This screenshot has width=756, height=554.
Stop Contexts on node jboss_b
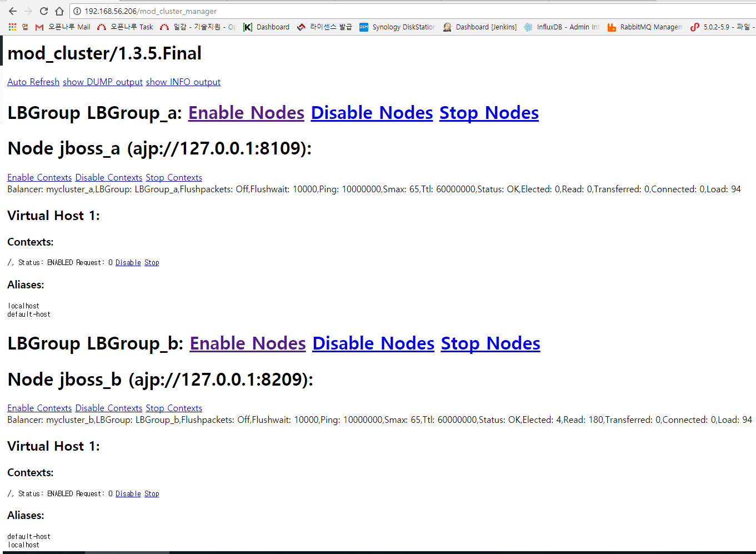click(174, 408)
